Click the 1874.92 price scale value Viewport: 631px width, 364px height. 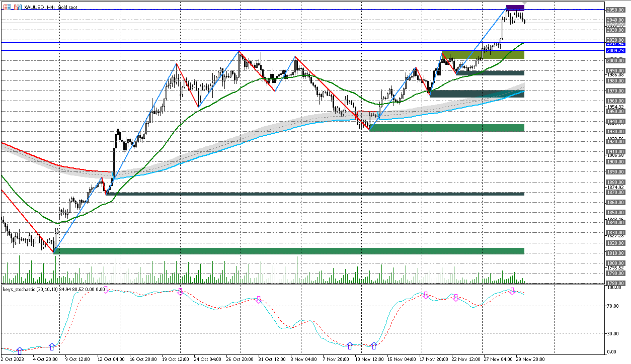click(x=615, y=188)
